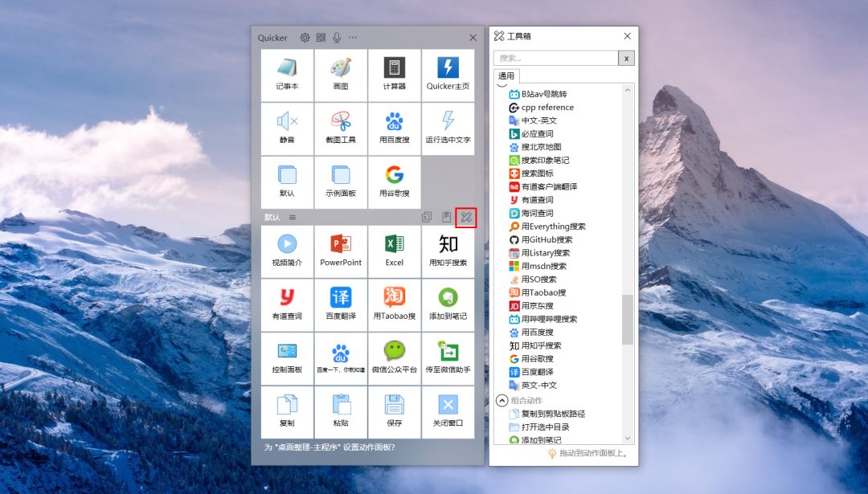
Task: Click the 传至微信助手 action
Action: [448, 359]
